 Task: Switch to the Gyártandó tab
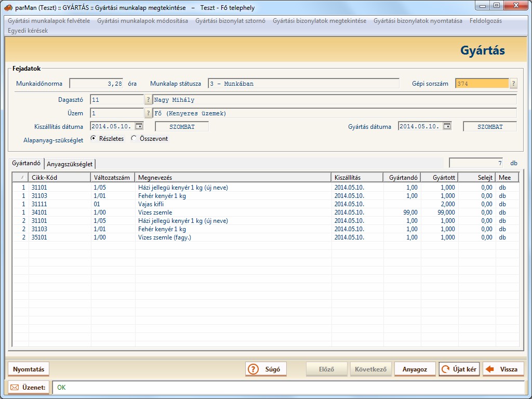pyautogui.click(x=26, y=163)
